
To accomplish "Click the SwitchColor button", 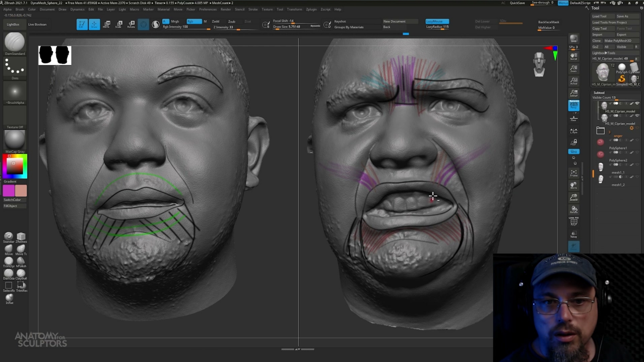I will coord(12,200).
